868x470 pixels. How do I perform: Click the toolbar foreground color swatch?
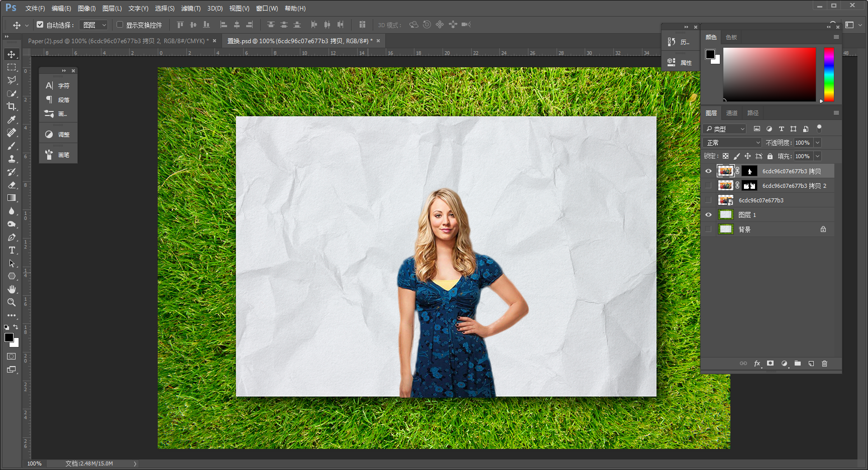point(9,337)
